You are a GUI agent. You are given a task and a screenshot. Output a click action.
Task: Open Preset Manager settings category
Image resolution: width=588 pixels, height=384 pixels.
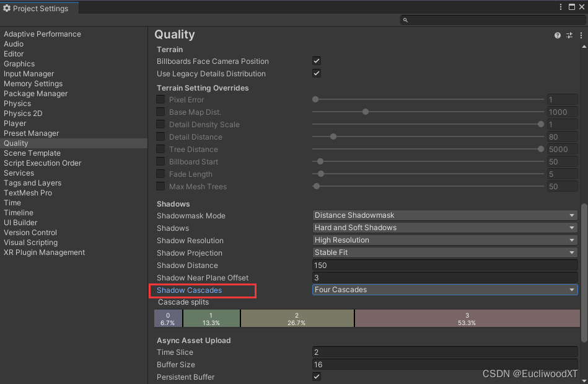click(x=31, y=133)
